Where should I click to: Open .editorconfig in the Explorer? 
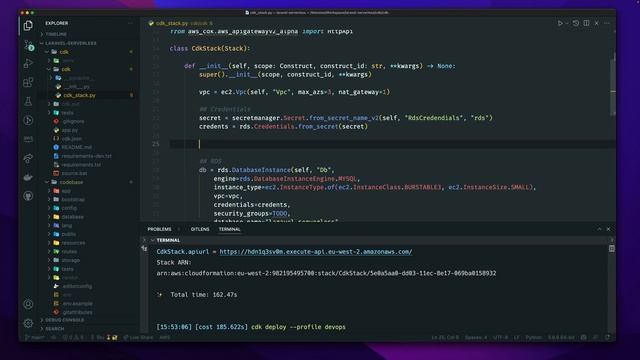pyautogui.click(x=77, y=286)
